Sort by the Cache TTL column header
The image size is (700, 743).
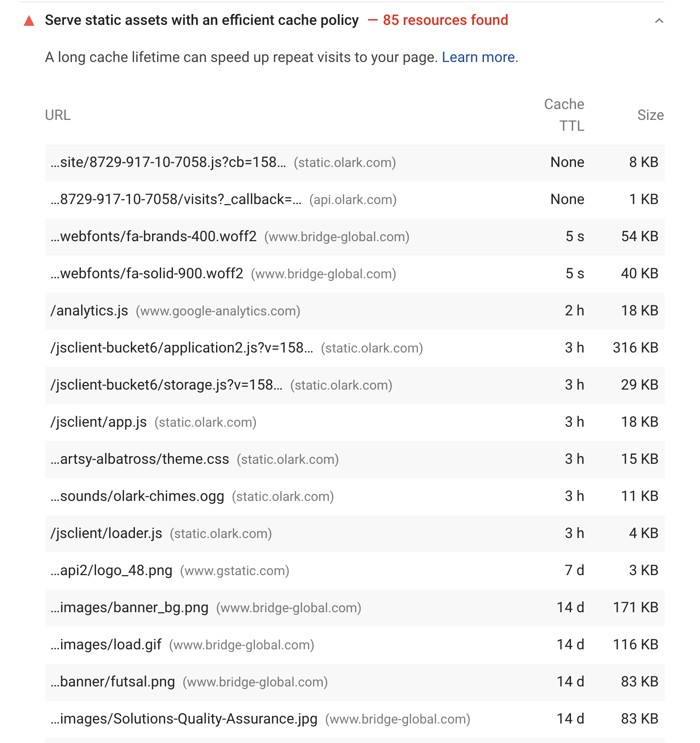click(564, 115)
